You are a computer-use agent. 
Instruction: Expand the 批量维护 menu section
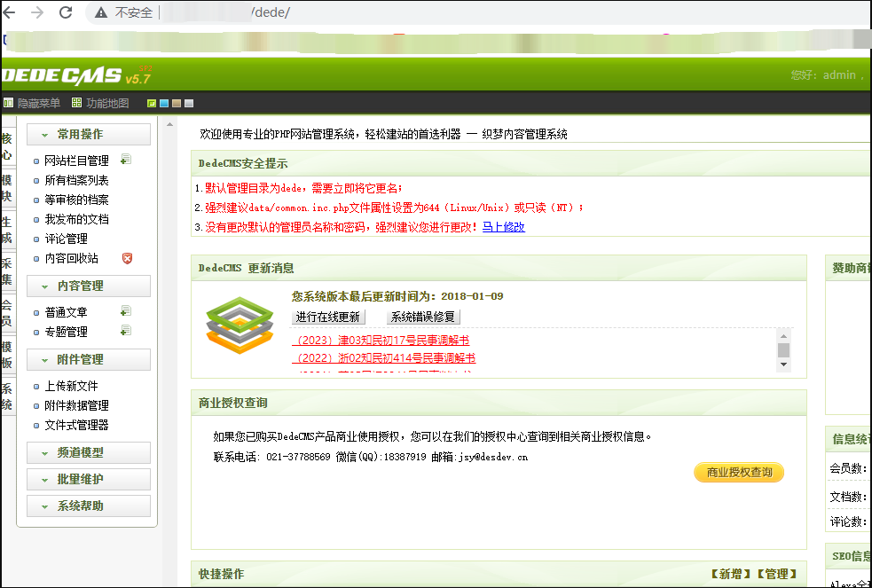coord(89,479)
